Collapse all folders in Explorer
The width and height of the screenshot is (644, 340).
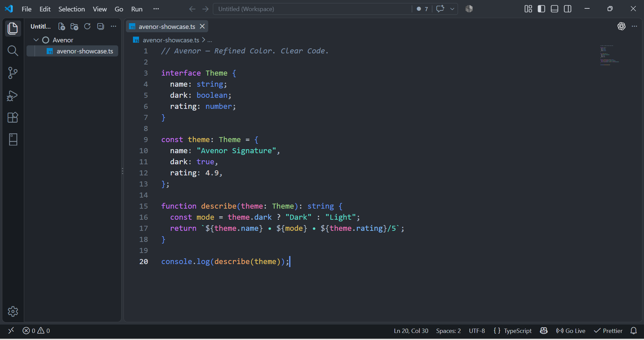click(100, 26)
